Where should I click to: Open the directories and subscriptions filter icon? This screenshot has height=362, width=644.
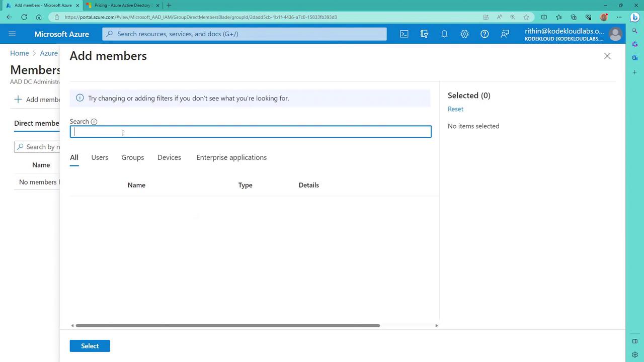click(424, 34)
